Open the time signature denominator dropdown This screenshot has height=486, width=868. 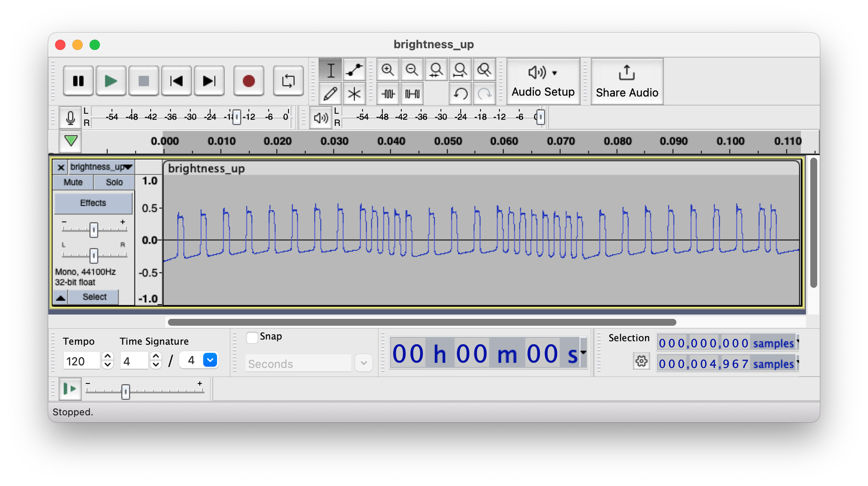pos(210,360)
